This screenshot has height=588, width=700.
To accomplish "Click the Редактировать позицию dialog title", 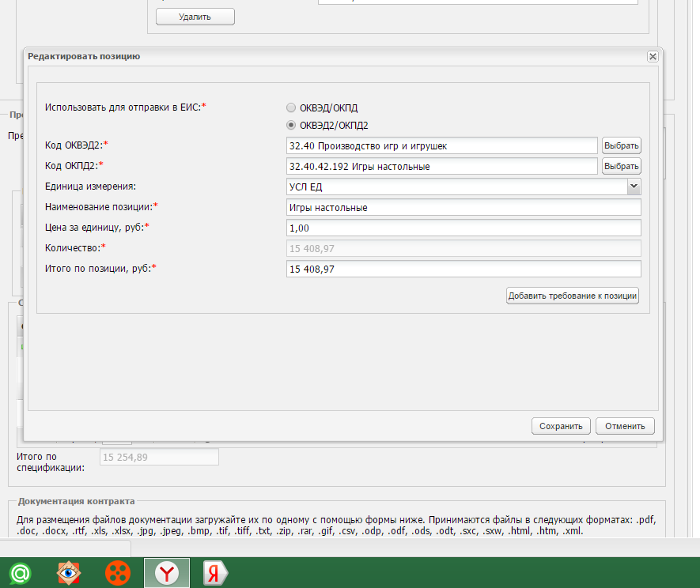I will pyautogui.click(x=84, y=56).
